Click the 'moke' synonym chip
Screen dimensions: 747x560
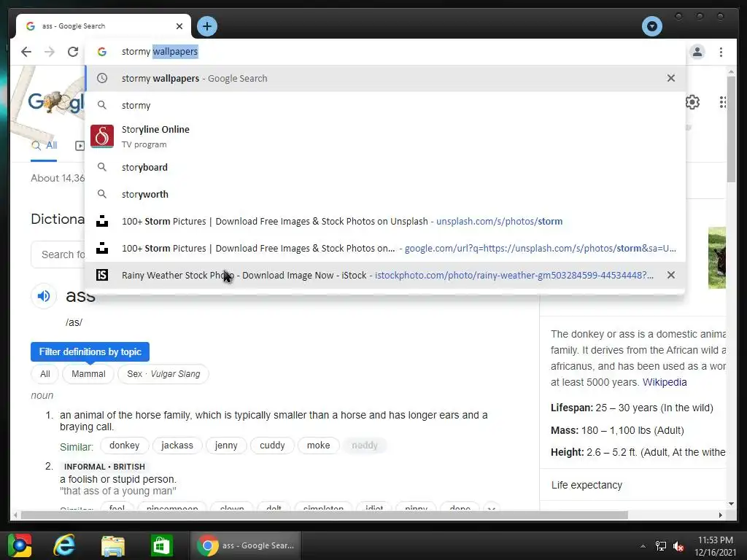pyautogui.click(x=318, y=446)
